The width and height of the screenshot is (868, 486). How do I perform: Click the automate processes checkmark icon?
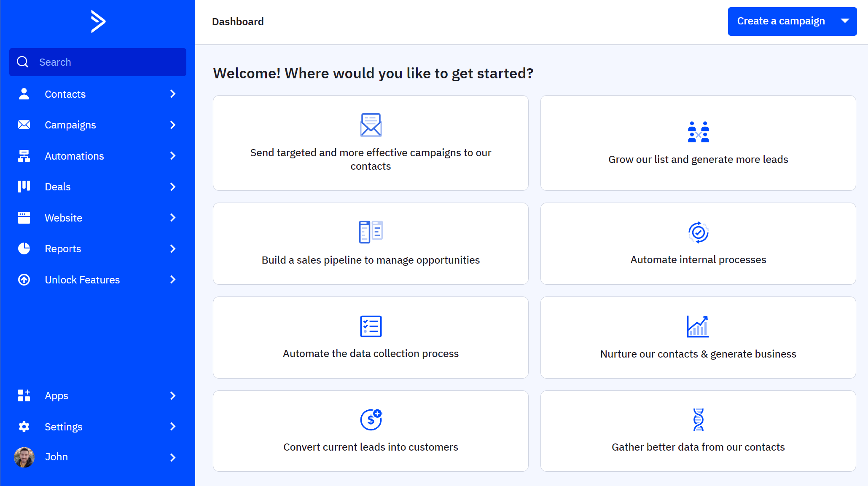(698, 232)
